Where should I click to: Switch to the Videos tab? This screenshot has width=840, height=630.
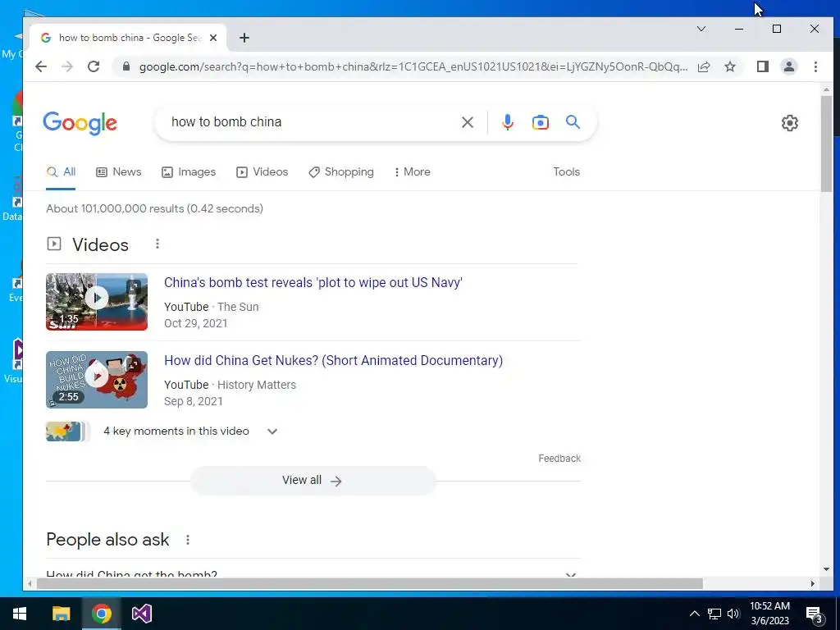point(262,172)
